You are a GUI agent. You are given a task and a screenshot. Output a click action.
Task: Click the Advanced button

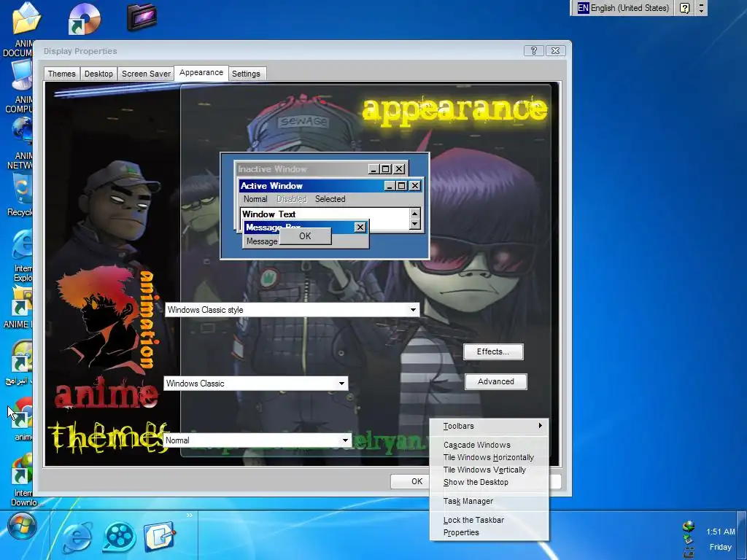[496, 381]
